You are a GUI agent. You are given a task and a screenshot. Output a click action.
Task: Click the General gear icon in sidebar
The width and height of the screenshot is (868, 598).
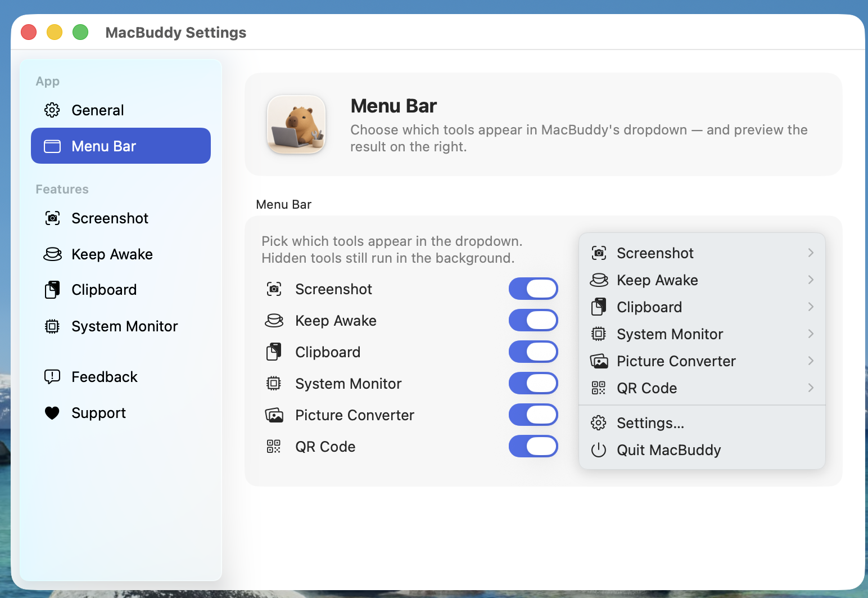tap(52, 110)
